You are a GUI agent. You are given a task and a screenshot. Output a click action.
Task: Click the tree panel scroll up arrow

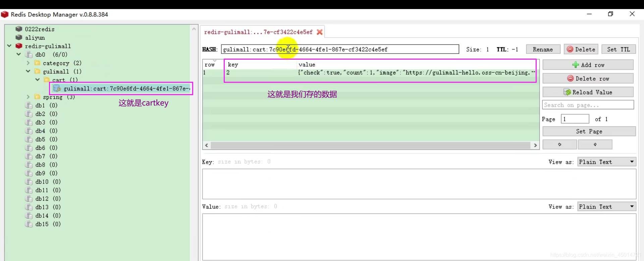(194, 29)
